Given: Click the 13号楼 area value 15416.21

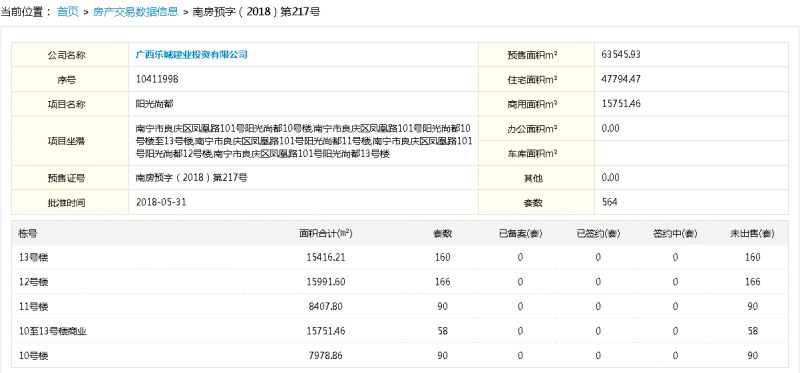Looking at the screenshot, I should pyautogui.click(x=326, y=257).
